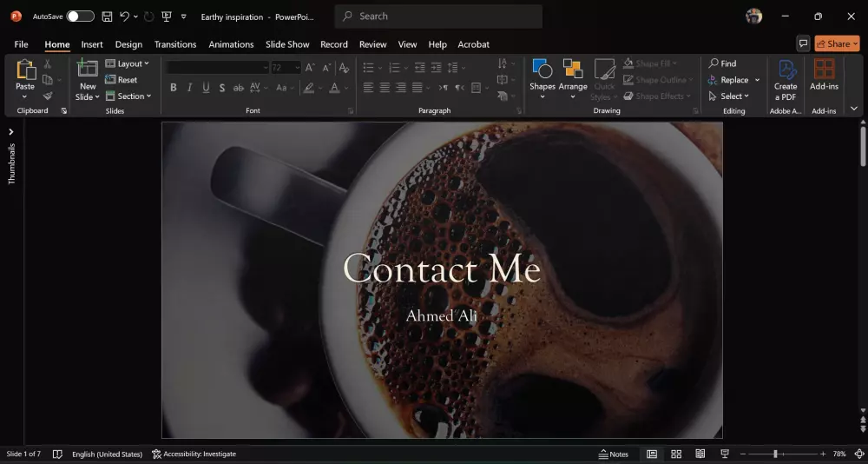This screenshot has width=868, height=464.
Task: Align text right
Action: click(x=401, y=88)
